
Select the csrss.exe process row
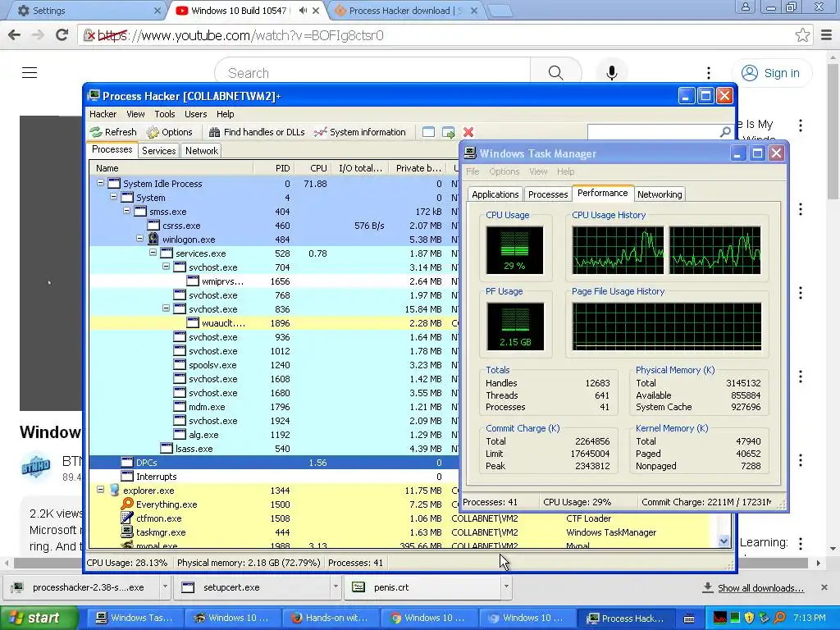coord(273,226)
